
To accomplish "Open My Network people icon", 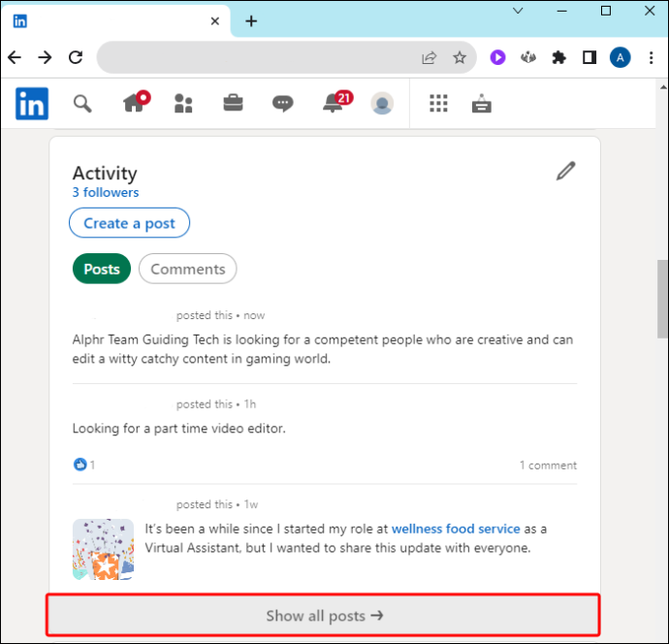I will pos(183,104).
